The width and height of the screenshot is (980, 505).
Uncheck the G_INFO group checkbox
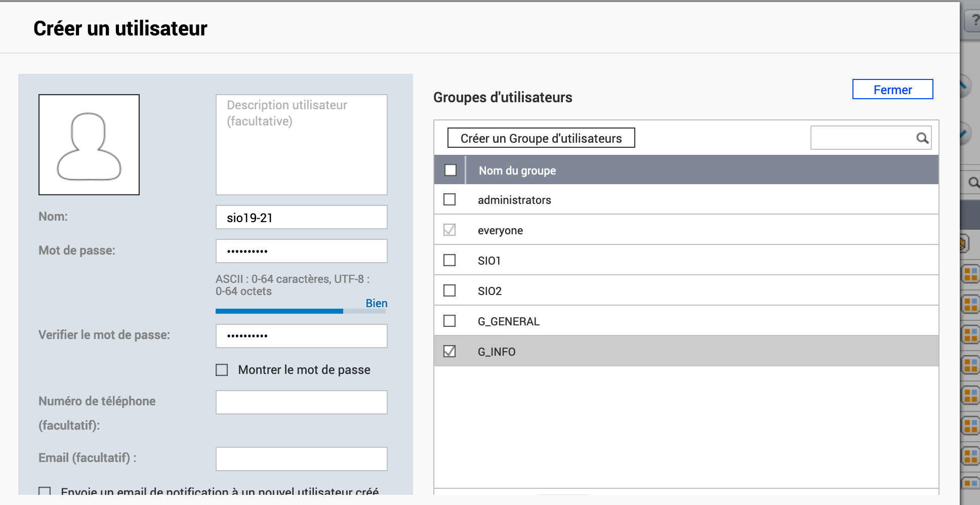pos(450,351)
